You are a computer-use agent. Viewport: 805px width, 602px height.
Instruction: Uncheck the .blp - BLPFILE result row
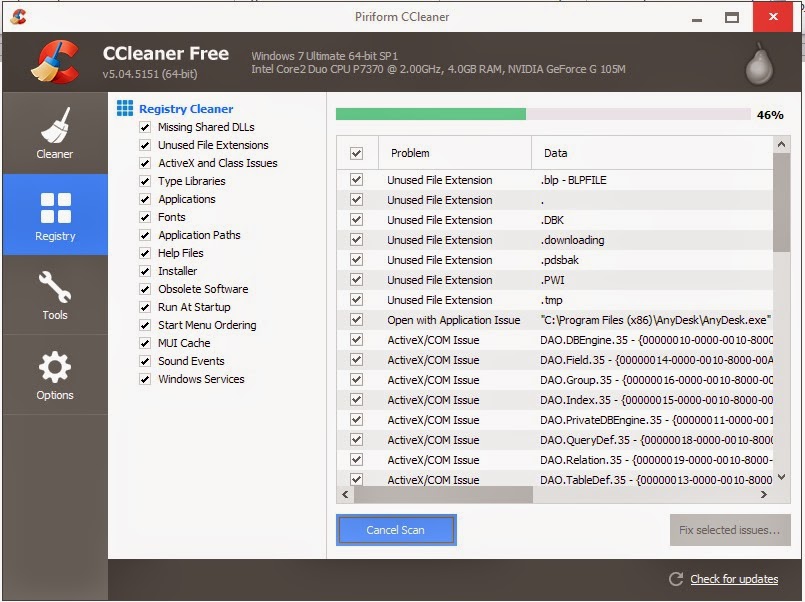[x=356, y=180]
